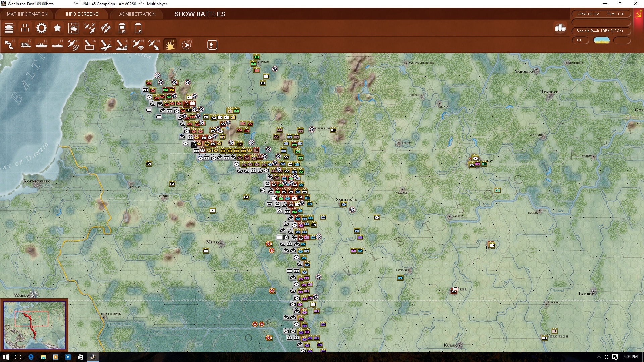Viewport: 644px width, 362px height.
Task: Click the up-arrow hide toolbar button
Action: [x=212, y=45]
